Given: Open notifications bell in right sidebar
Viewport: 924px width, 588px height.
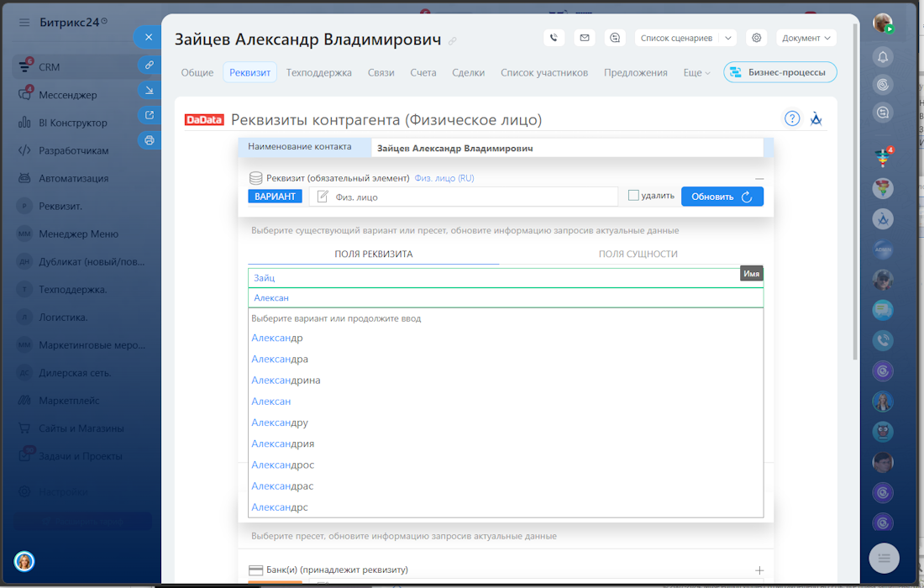Looking at the screenshot, I should click(883, 57).
